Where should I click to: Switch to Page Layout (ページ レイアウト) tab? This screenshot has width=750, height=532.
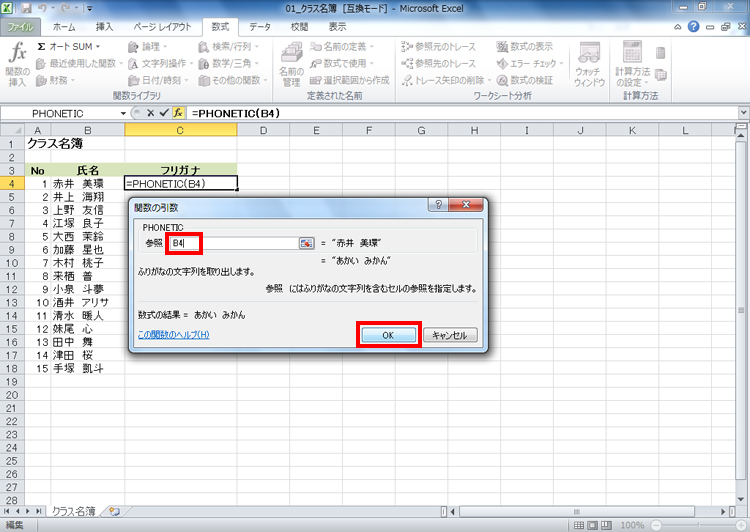pos(162,27)
